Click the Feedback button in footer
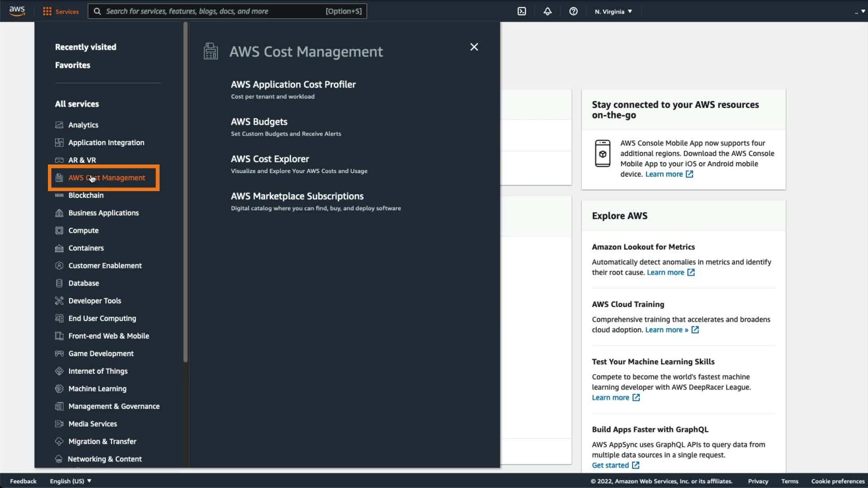The image size is (868, 488). click(x=23, y=481)
